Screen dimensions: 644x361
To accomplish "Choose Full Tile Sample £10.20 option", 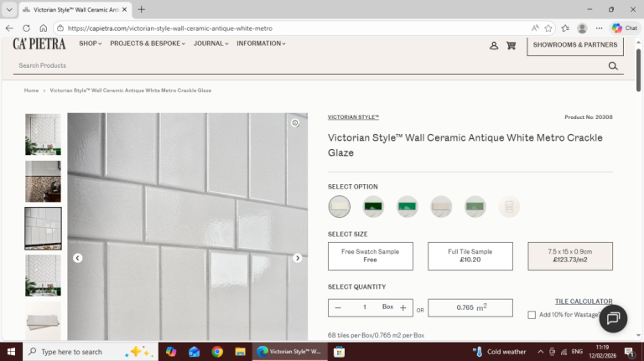I will (470, 256).
